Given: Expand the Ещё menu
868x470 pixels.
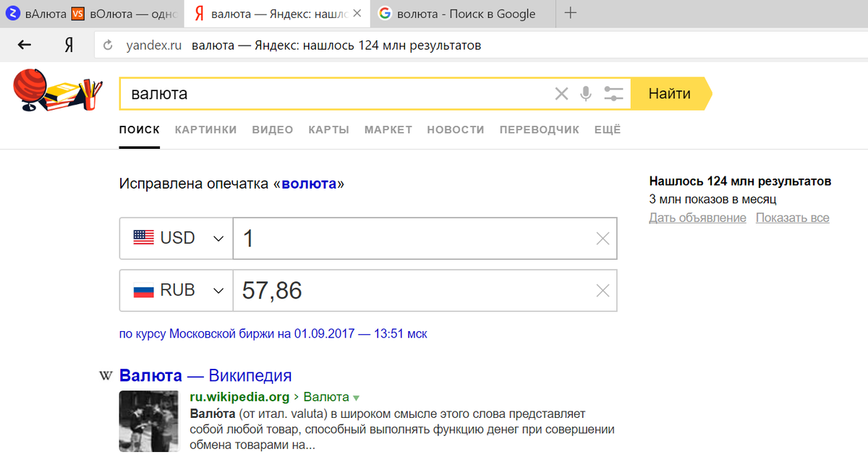Looking at the screenshot, I should [608, 130].
